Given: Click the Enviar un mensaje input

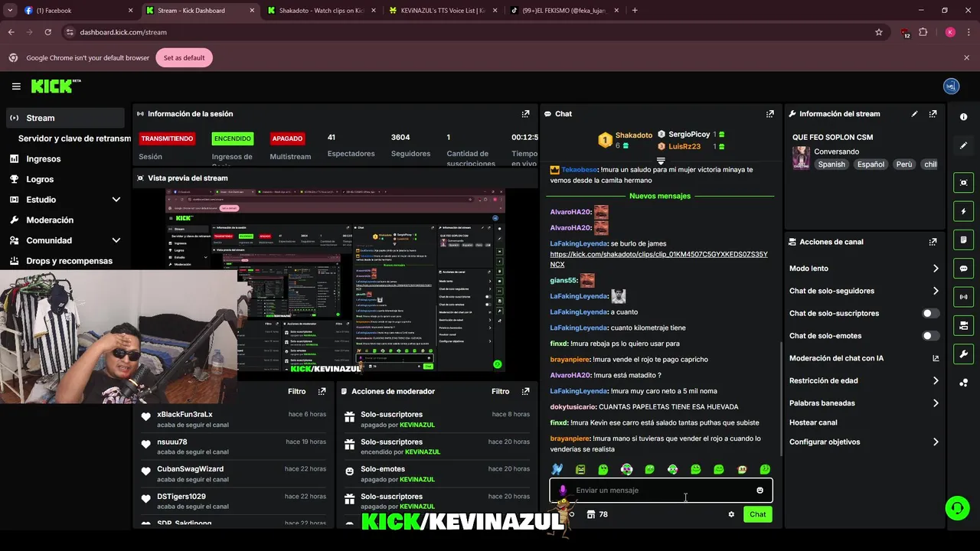Looking at the screenshot, I should click(661, 491).
